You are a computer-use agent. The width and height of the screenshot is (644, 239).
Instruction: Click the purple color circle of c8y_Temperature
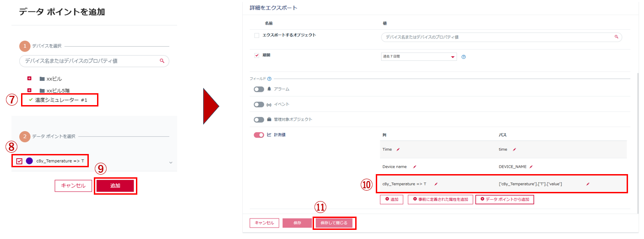[29, 161]
